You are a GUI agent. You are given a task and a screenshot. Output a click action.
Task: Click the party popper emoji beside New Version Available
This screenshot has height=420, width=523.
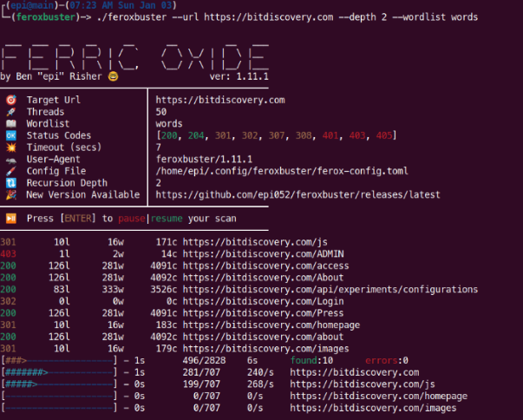point(11,195)
